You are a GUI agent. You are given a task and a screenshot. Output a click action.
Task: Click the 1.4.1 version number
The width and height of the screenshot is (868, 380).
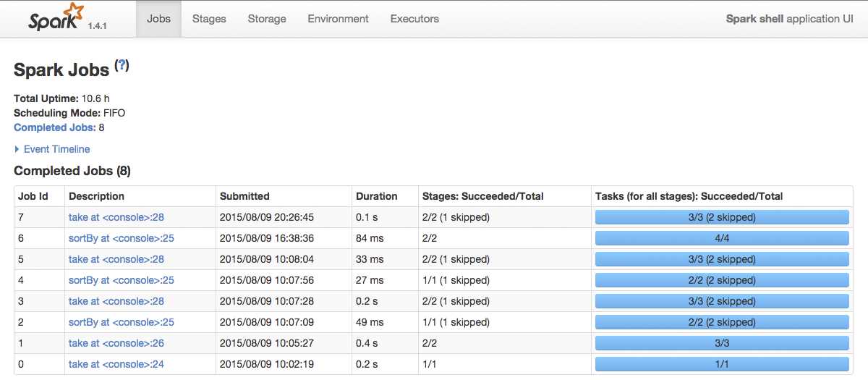98,25
